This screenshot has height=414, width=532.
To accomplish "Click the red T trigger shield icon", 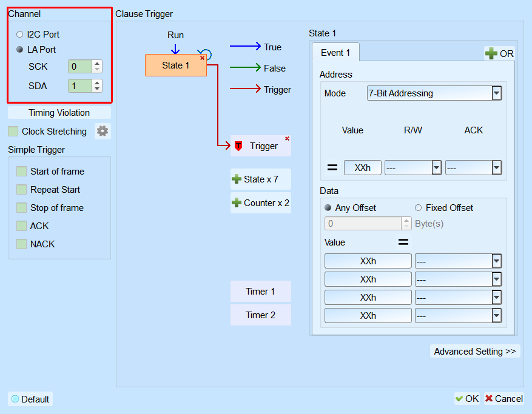I will [238, 146].
